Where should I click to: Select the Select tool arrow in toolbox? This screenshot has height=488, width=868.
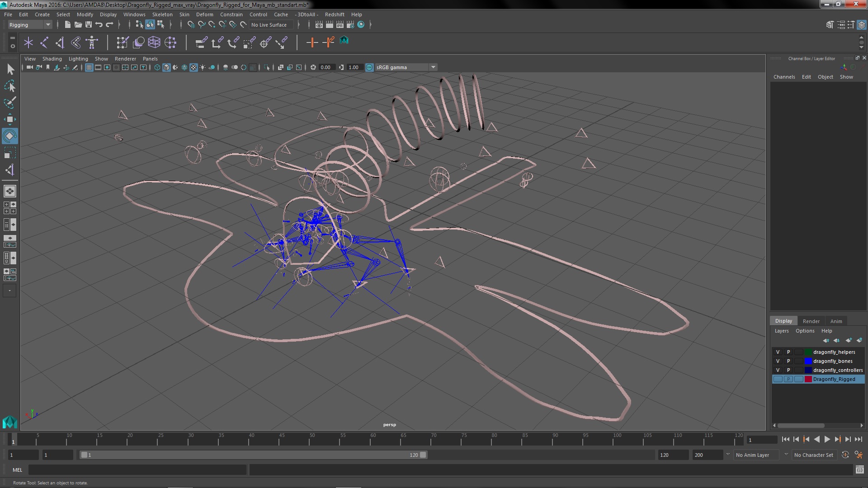tap(10, 69)
